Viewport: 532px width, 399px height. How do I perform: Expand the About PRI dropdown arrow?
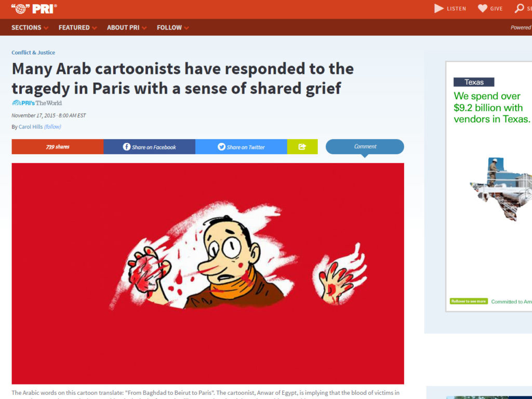pyautogui.click(x=144, y=28)
